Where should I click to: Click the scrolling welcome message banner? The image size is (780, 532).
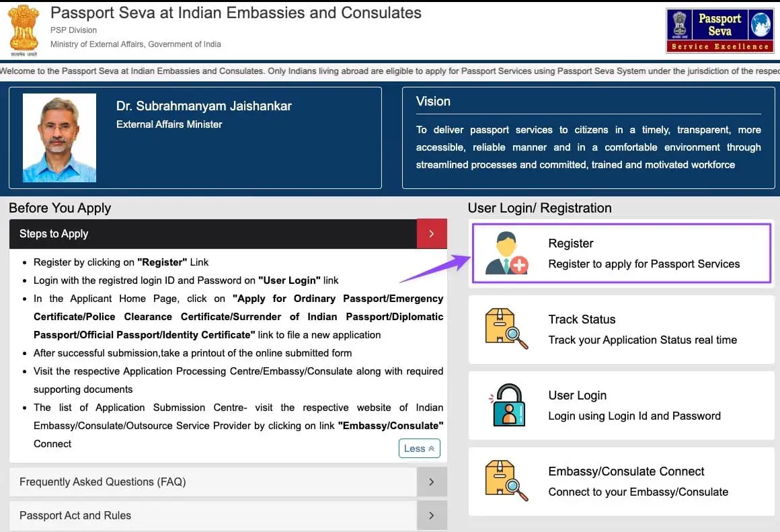[390, 71]
